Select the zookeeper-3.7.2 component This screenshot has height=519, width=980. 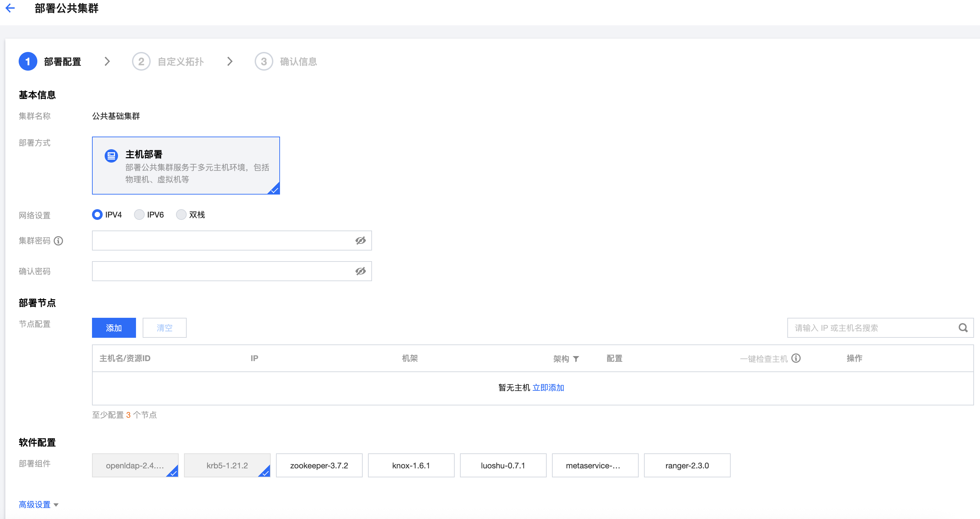click(319, 465)
